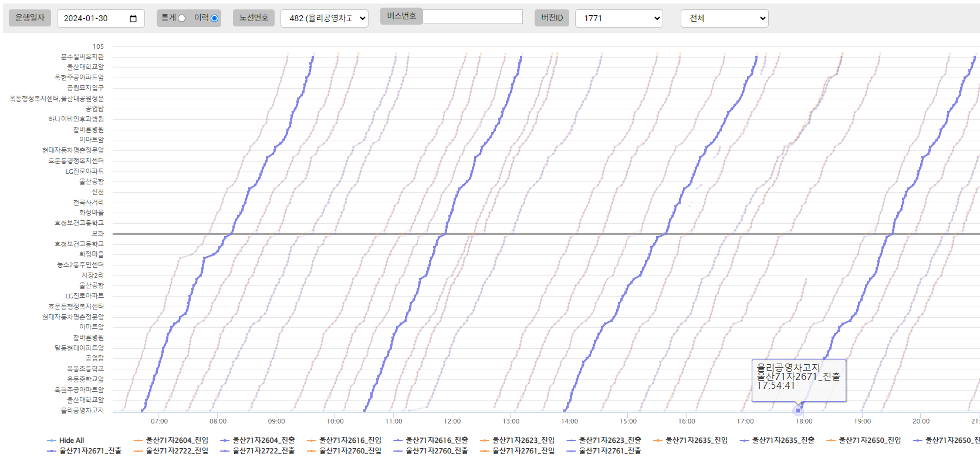This screenshot has width=980, height=464.
Task: Expand the 버전ID 1771 dropdown
Action: [619, 18]
